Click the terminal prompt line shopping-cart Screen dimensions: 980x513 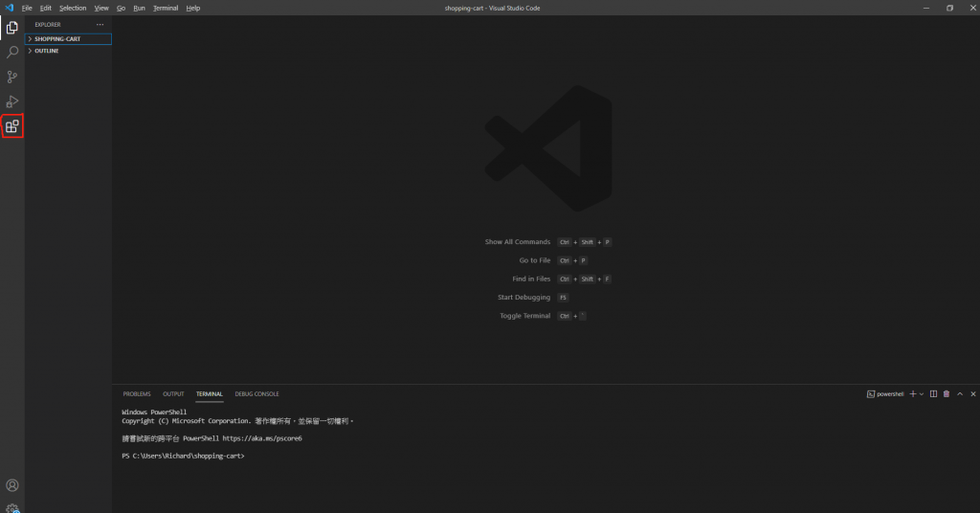[183, 457]
